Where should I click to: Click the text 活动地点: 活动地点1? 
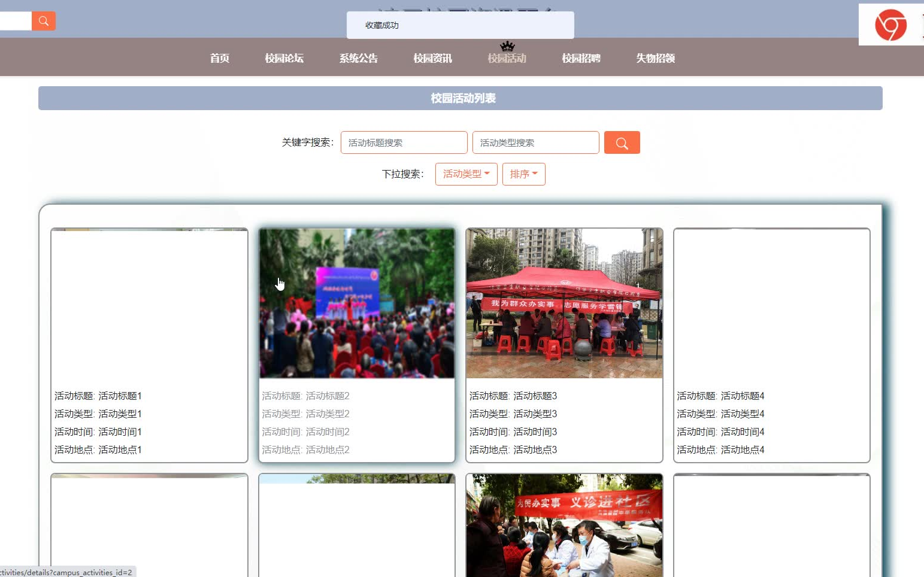click(98, 450)
